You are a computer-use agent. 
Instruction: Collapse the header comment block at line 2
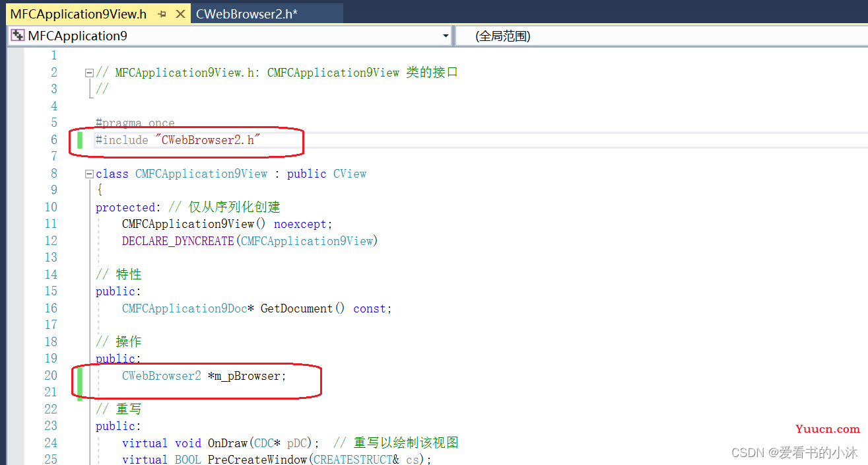click(89, 73)
